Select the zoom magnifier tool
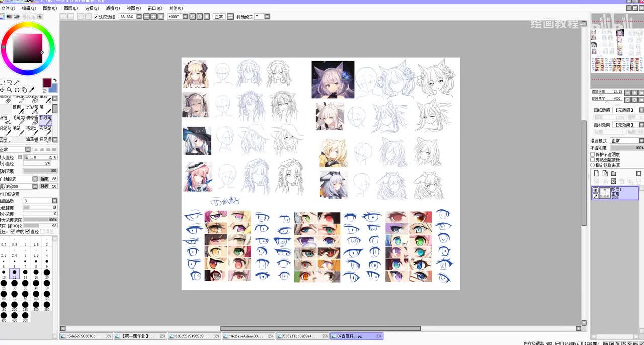Screen dimensions: 644x345 (9, 90)
